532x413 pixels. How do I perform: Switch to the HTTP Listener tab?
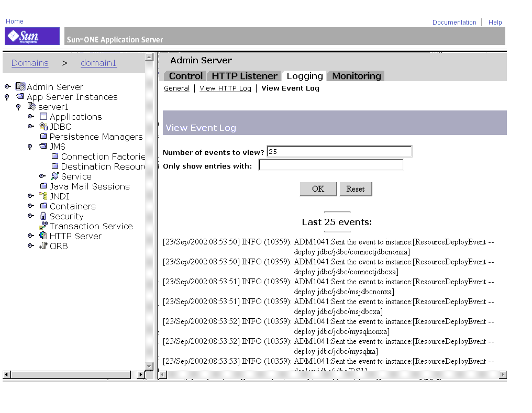[x=245, y=76]
